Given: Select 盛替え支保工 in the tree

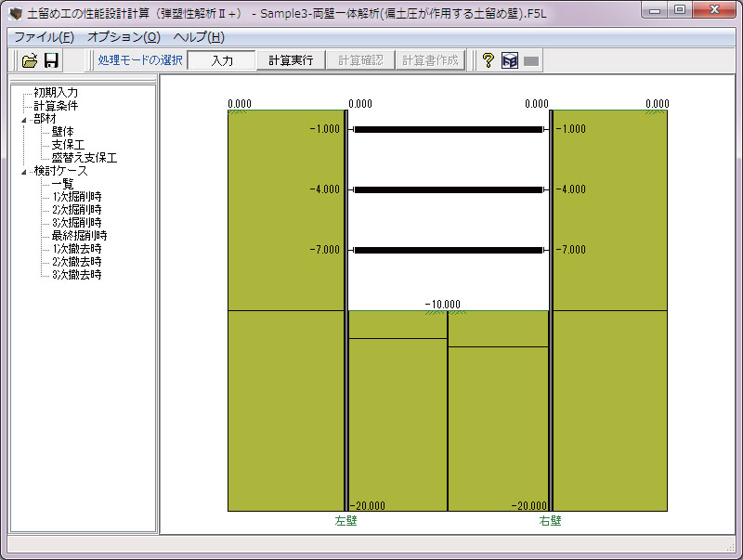Looking at the screenshot, I should [84, 157].
